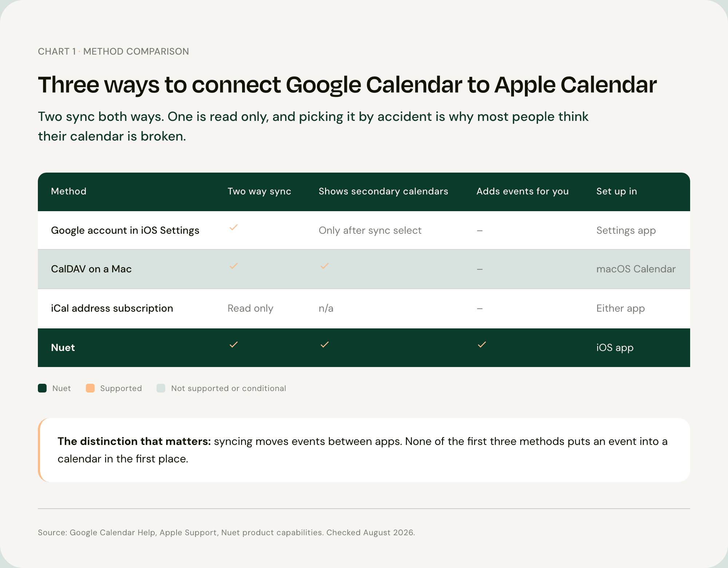This screenshot has width=728, height=568.
Task: Click the macOS Calendar cell
Action: tap(636, 269)
